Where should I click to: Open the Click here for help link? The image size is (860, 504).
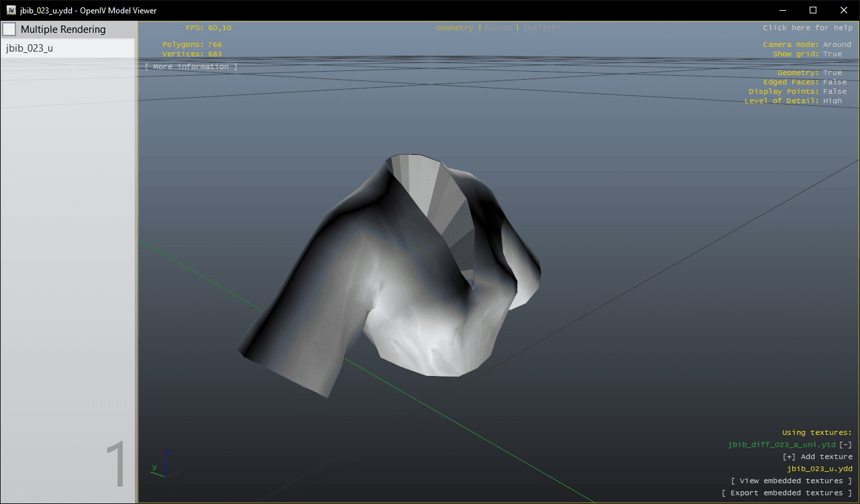[x=807, y=28]
